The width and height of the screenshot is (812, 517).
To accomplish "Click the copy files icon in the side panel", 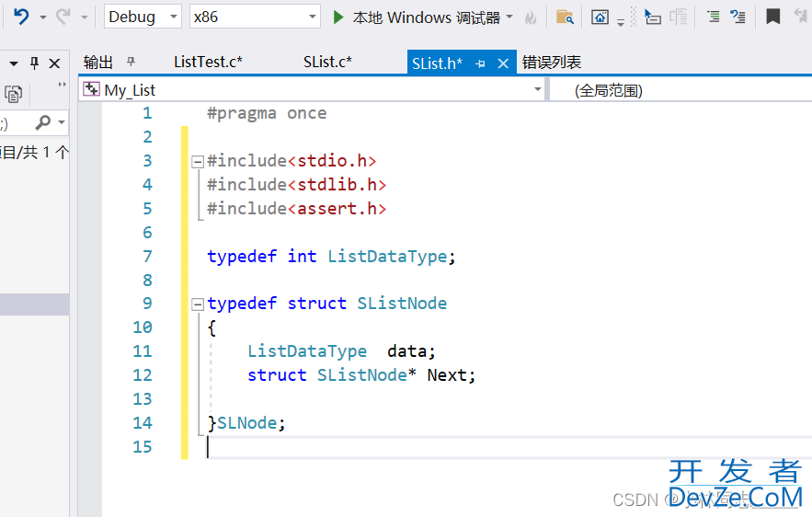I will point(13,94).
